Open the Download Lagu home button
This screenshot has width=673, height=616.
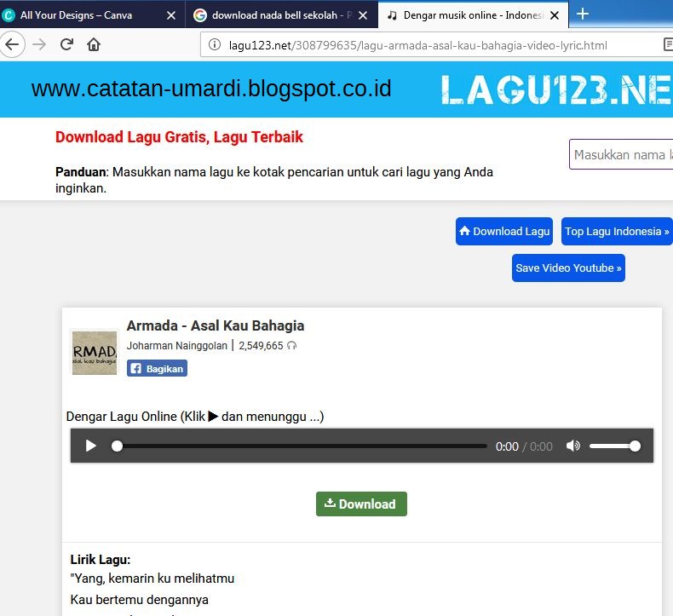(503, 232)
